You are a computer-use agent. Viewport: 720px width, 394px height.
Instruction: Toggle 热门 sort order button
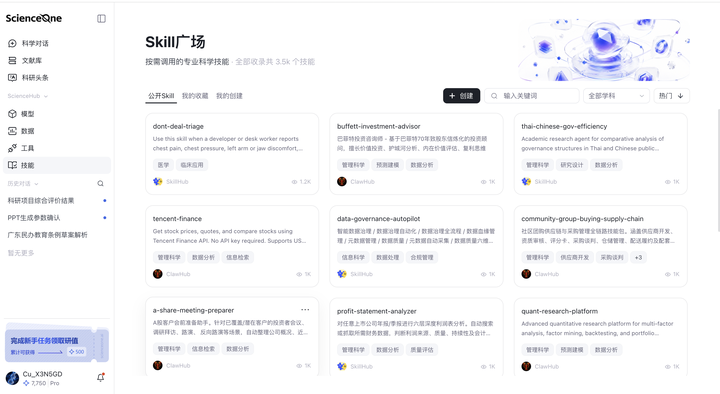tap(671, 96)
